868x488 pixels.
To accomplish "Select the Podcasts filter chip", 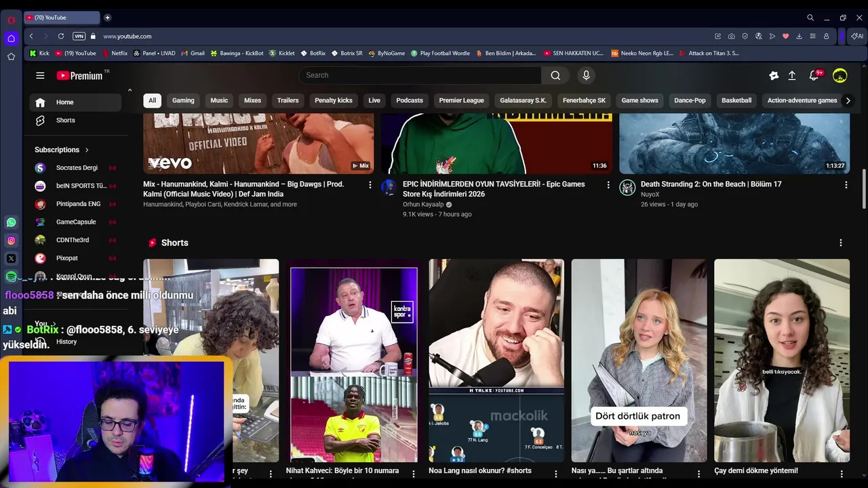I will 410,100.
